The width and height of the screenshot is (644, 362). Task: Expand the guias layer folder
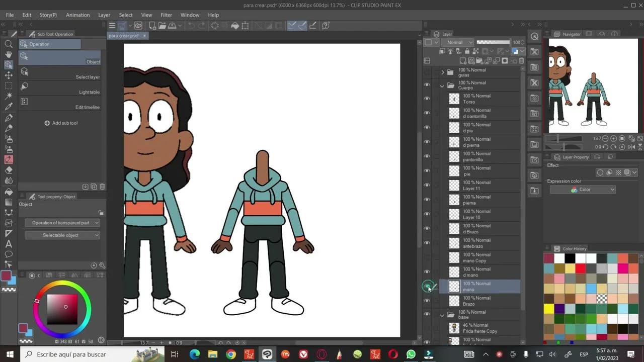(442, 72)
